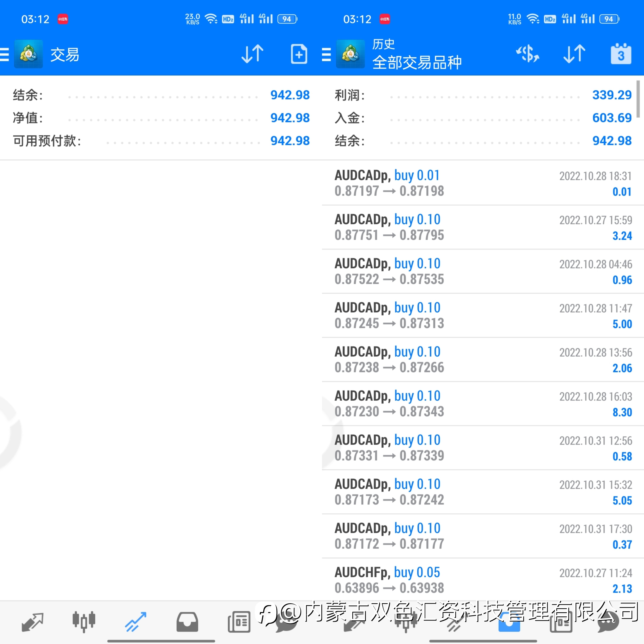Open History tab with inbox-tray icon
The image size is (644, 644).
coord(187,622)
